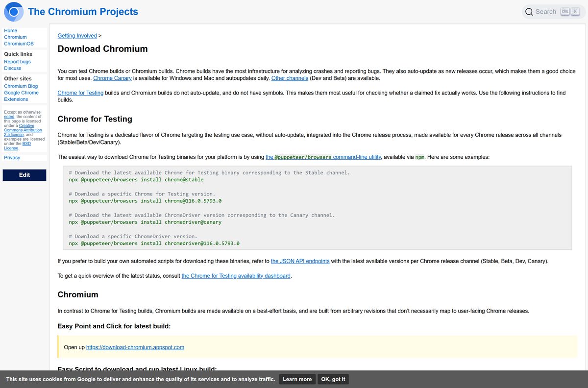
Task: Click 'Easy Point and Click for latest build' heading
Action: (114, 326)
